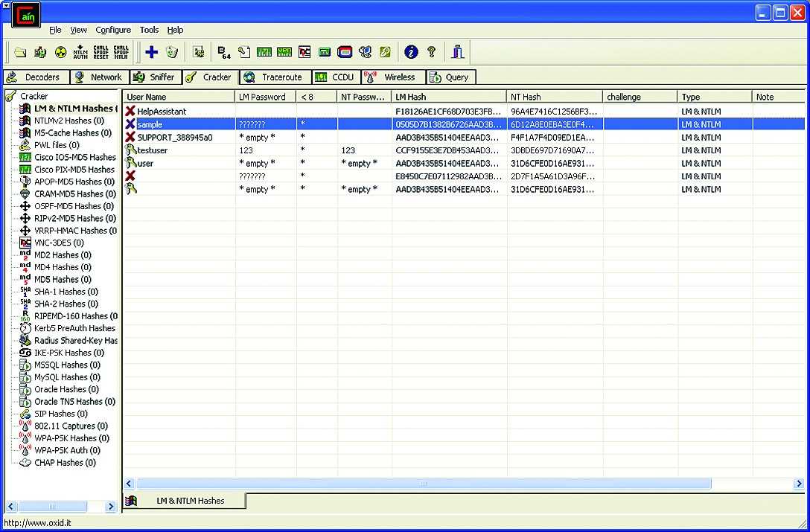Open the Tools menu
This screenshot has width=810, height=532.
click(149, 30)
